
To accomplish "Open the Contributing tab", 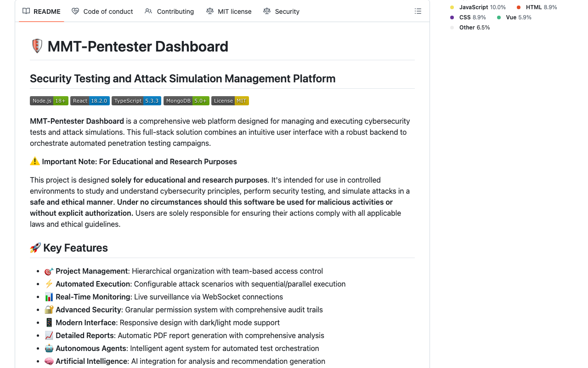I will (x=169, y=11).
